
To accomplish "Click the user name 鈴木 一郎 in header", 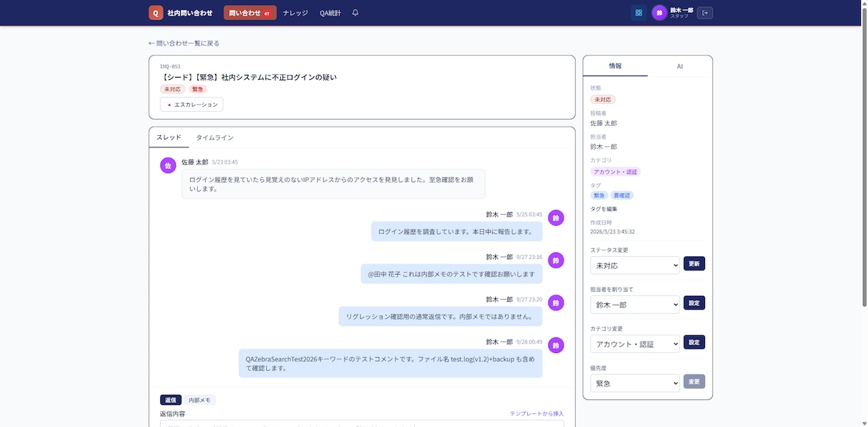I will coord(682,10).
